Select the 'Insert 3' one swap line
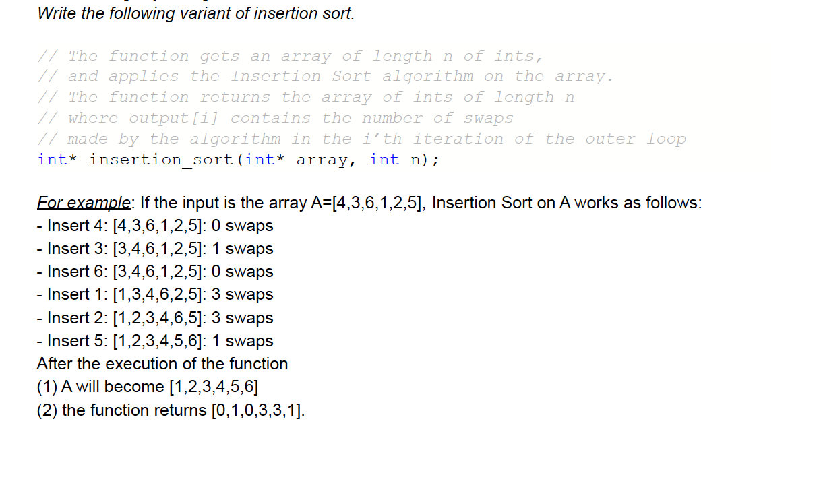Viewport: 821px width, 504px height. (155, 249)
